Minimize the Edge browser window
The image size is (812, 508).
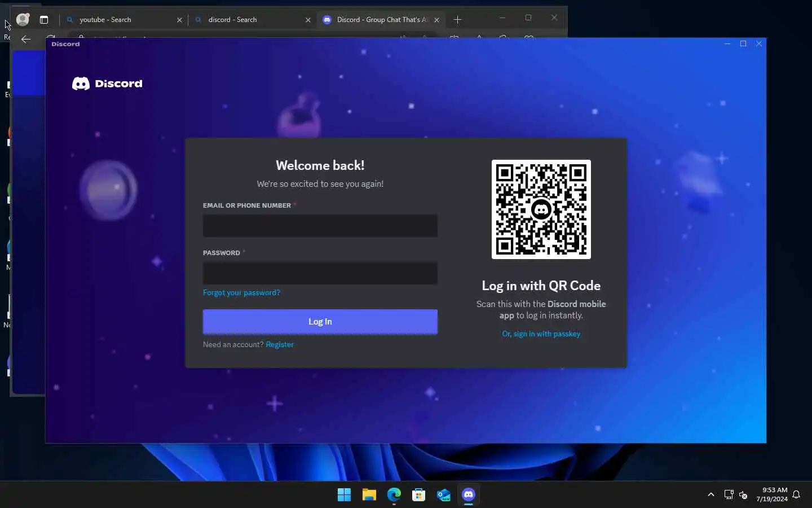(x=502, y=18)
